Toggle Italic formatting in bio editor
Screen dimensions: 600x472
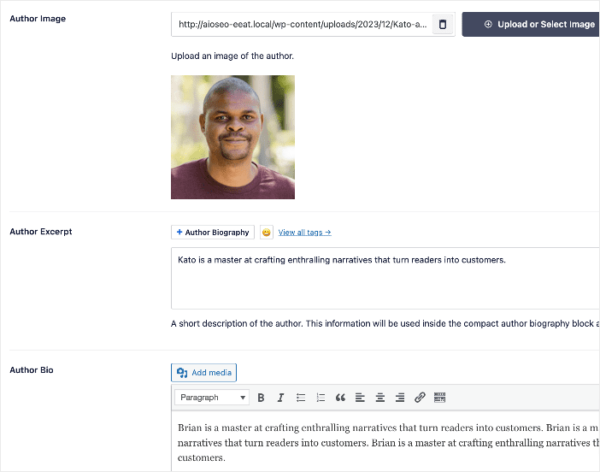pyautogui.click(x=280, y=398)
